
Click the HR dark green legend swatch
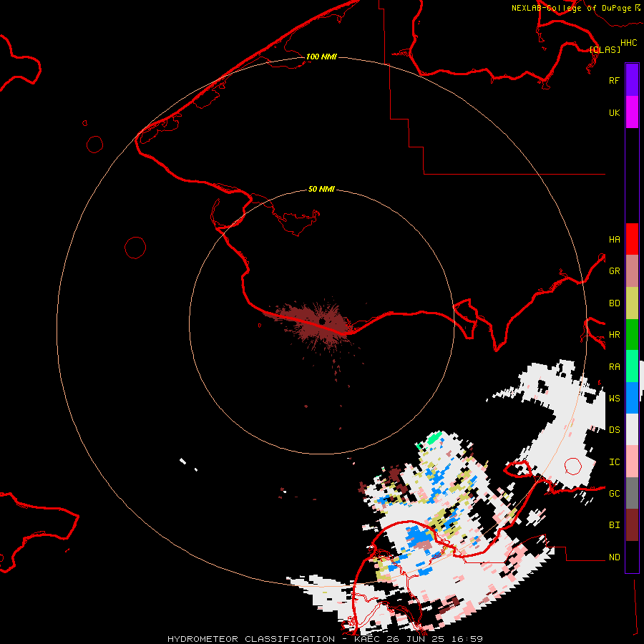[x=632, y=335]
